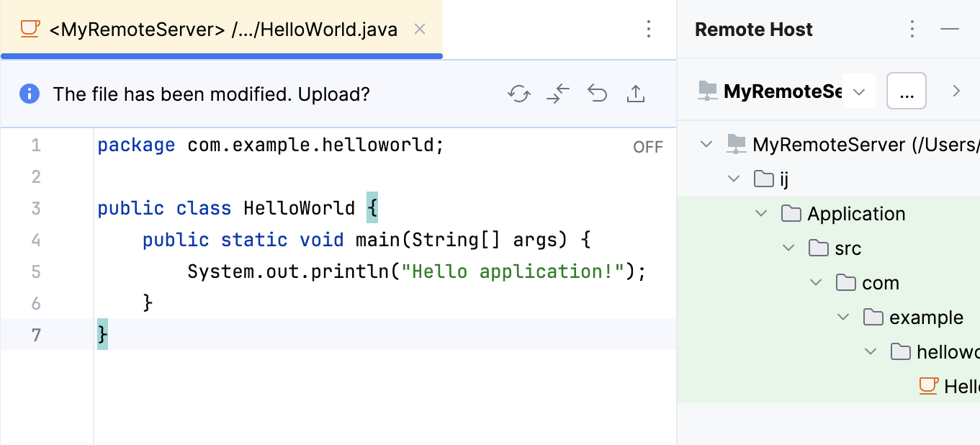The image size is (980, 445).
Task: Open the MyRemoteServer server dropdown
Action: click(858, 91)
